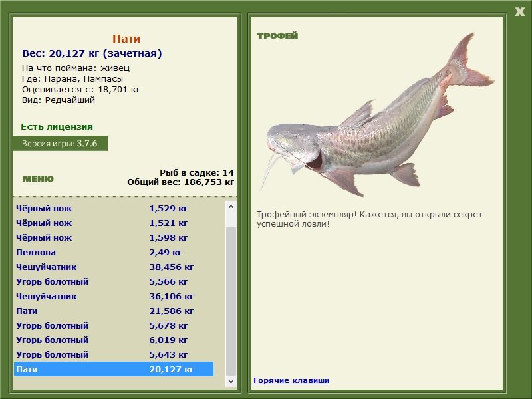Click the down arrow of the fish list scrollbar
The image size is (532, 399).
[231, 381]
